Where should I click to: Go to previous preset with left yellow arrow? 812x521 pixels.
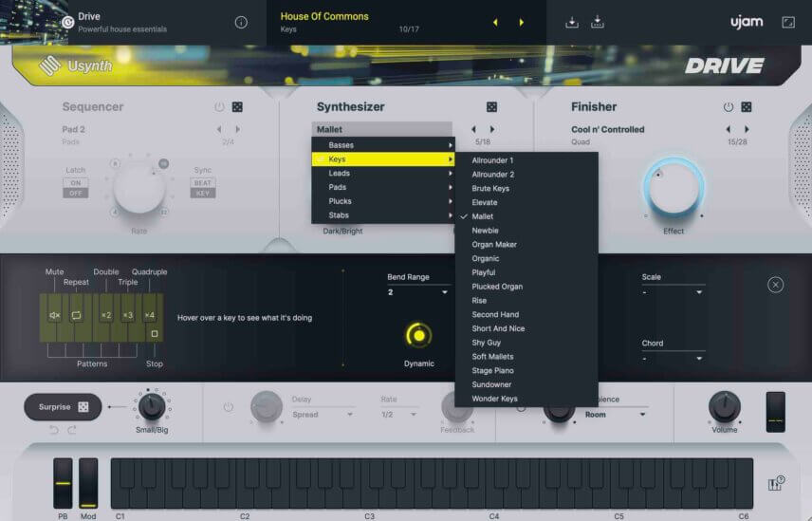pos(495,22)
